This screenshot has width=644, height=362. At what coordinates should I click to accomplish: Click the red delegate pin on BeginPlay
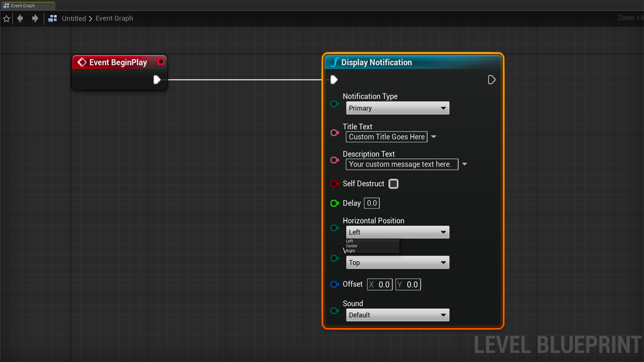click(161, 62)
